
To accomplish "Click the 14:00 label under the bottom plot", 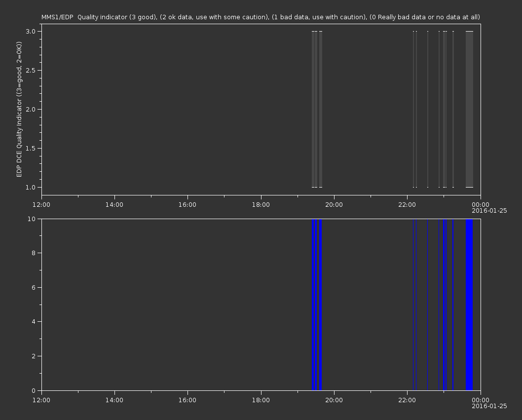I will pos(114,400).
